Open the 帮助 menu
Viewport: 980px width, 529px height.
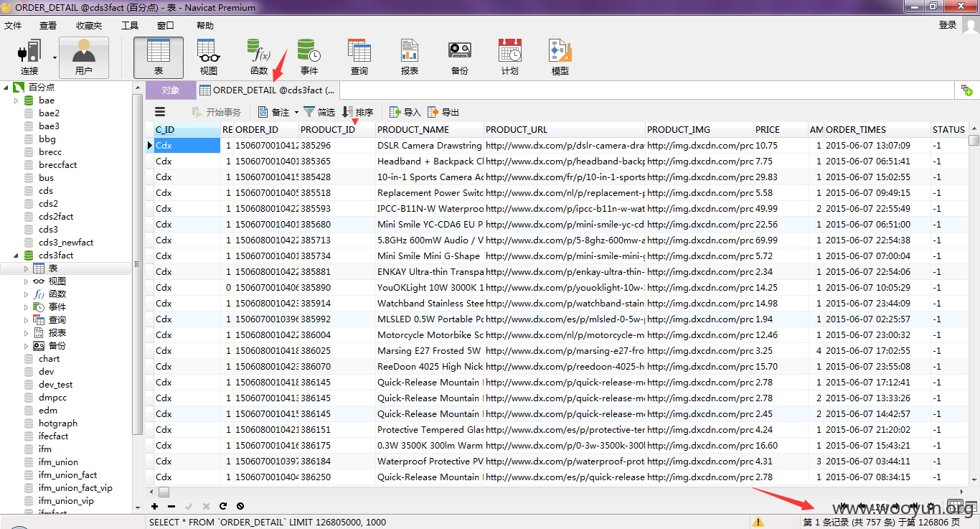tap(205, 25)
